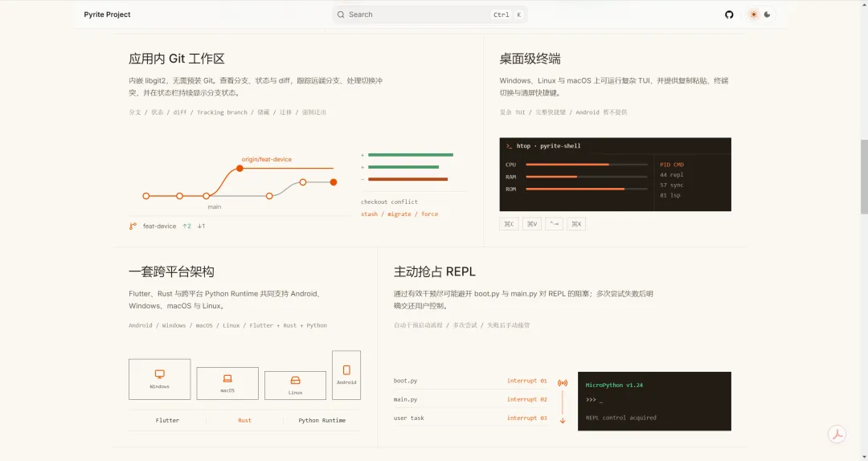Viewport: 868px width, 461px height.
Task: Click the macOS laptop icon box
Action: point(227,383)
